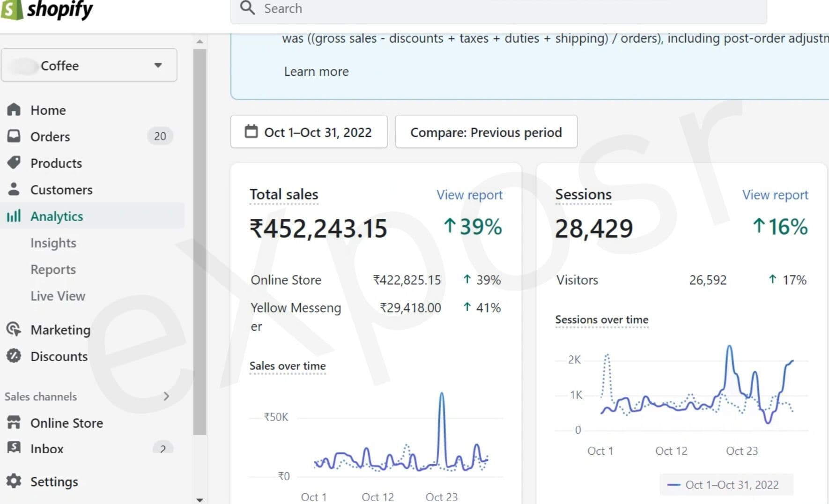Click the Inbox channel icon
Viewport: 829px width, 504px height.
(14, 447)
